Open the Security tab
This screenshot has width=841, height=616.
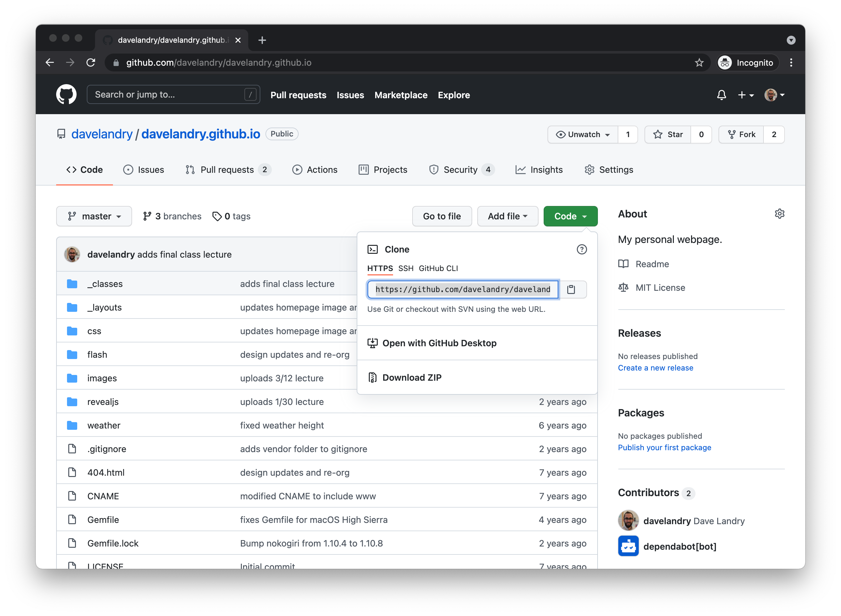(462, 170)
